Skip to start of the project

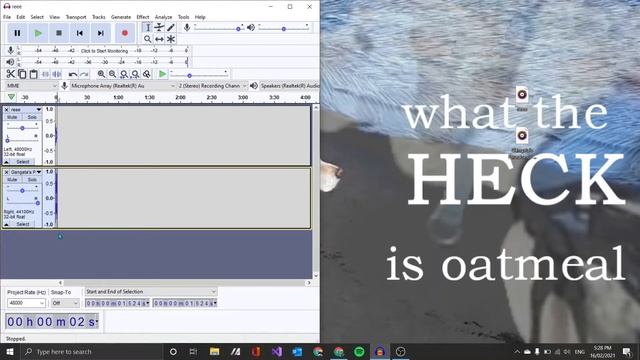tap(80, 33)
